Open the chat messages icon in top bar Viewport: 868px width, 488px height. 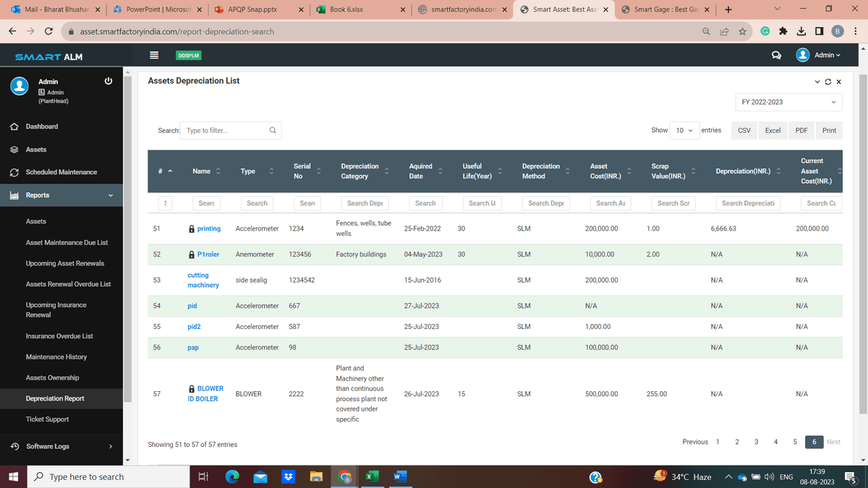(776, 56)
